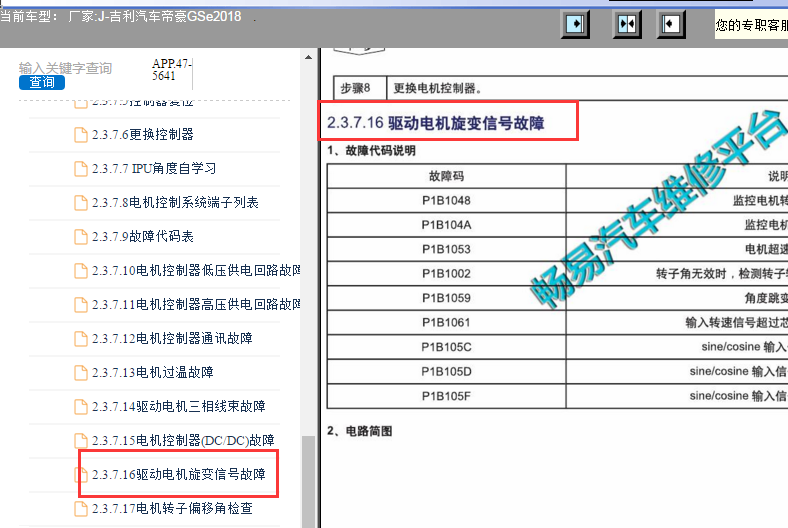This screenshot has height=528, width=788.
Task: Click fault code P1B1048 cell
Action: coord(446,200)
